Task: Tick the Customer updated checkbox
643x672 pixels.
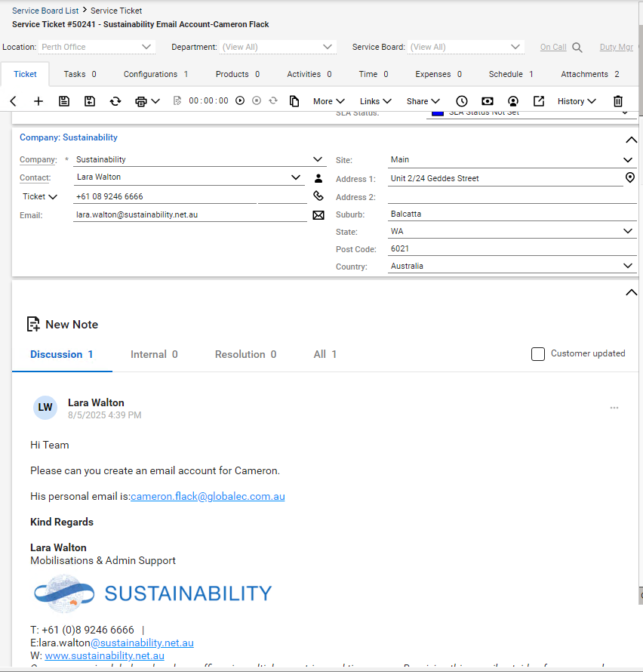Action: pyautogui.click(x=538, y=354)
